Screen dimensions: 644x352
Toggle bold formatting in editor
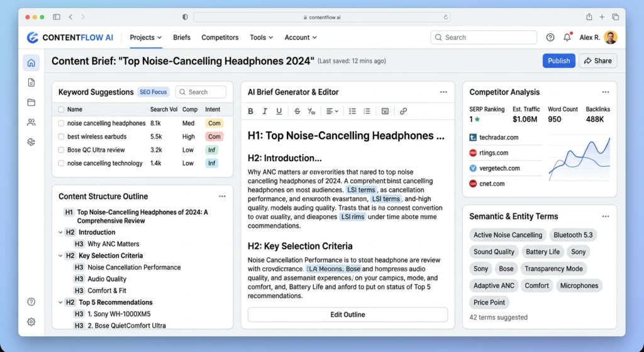250,111
